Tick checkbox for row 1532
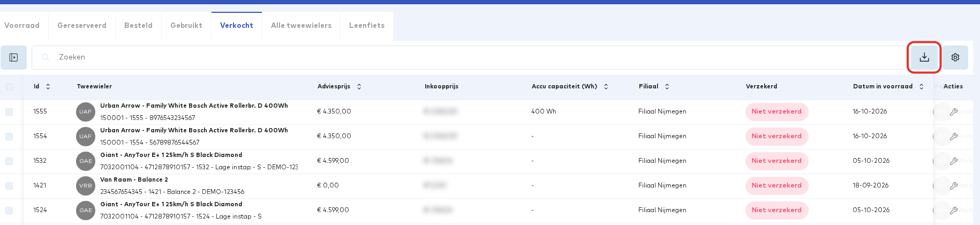This screenshot has width=980, height=225. click(9, 161)
